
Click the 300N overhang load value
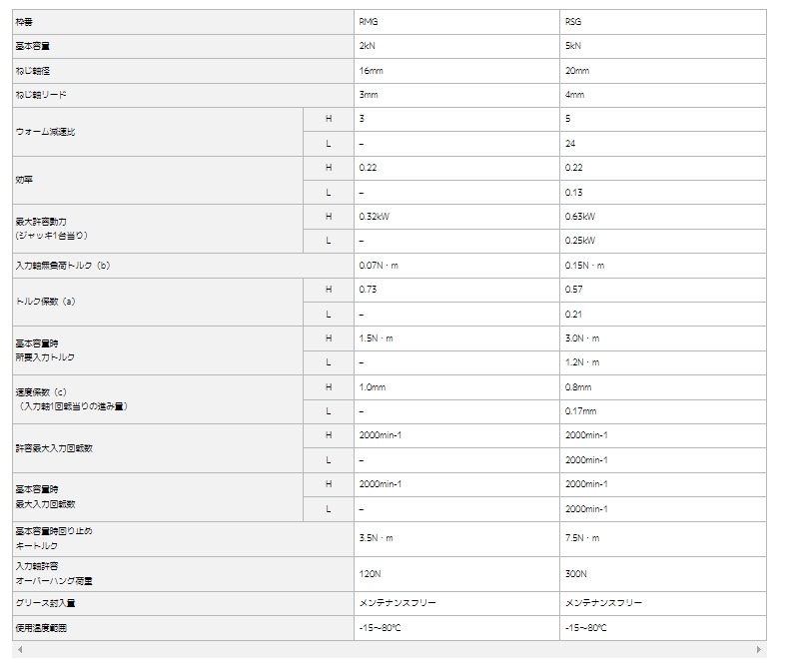coord(575,574)
